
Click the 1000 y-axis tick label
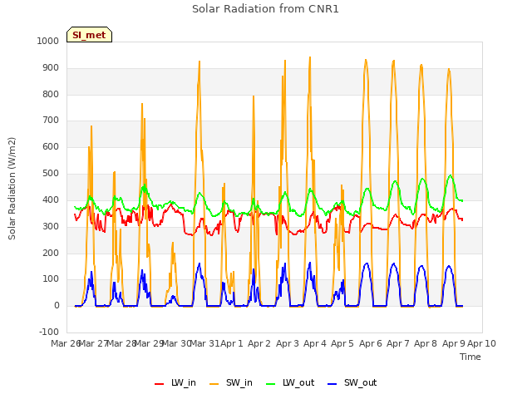click(48, 41)
